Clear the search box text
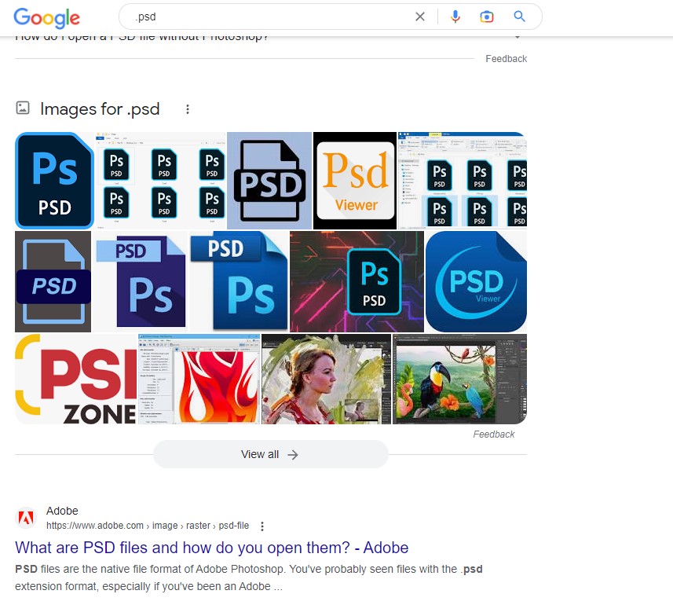The width and height of the screenshot is (673, 616). tap(420, 16)
